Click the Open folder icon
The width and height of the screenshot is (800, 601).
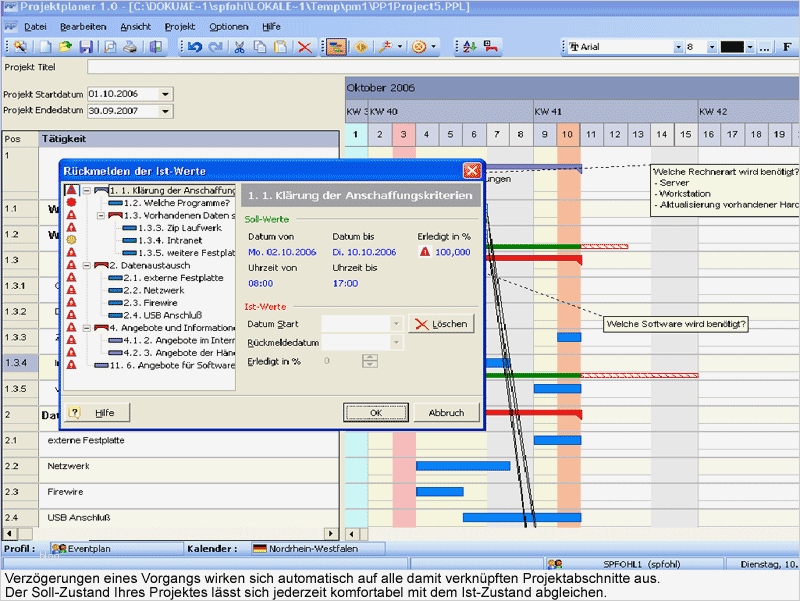click(65, 47)
